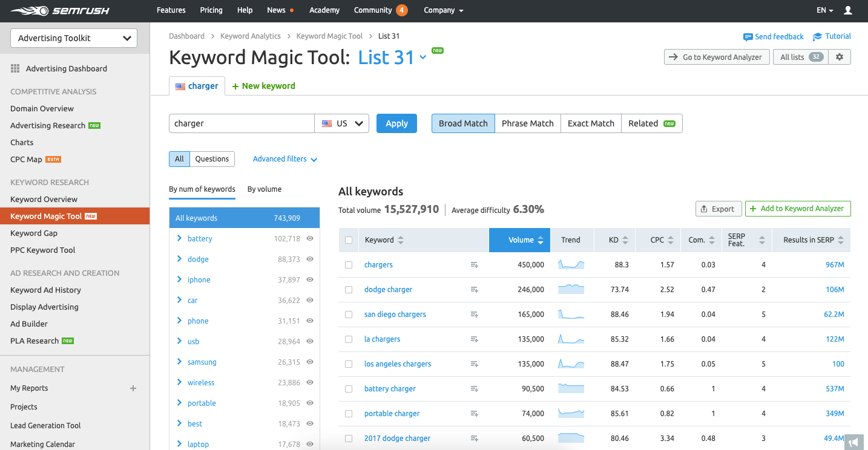The height and width of the screenshot is (450, 868).
Task: Open the Pricing menu item
Action: [x=211, y=10]
